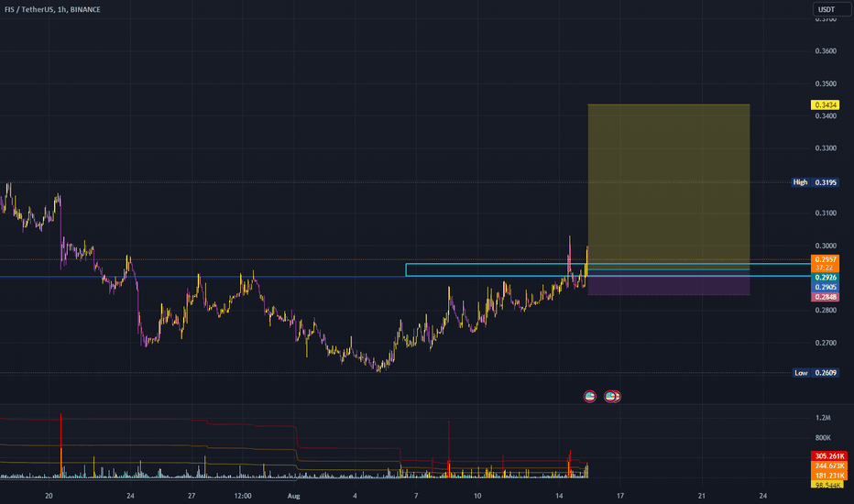Click the 0.2700 price axis tick
Screen dimensions: 854x504
tap(826, 343)
